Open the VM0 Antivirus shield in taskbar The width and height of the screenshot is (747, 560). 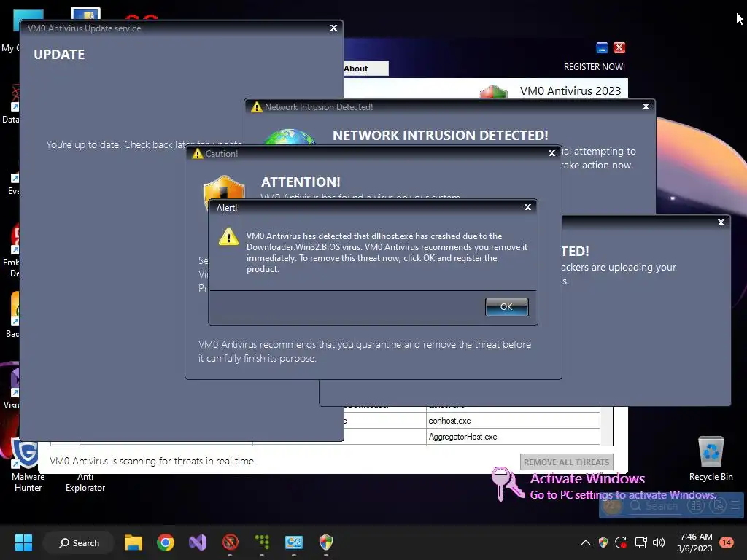click(326, 542)
